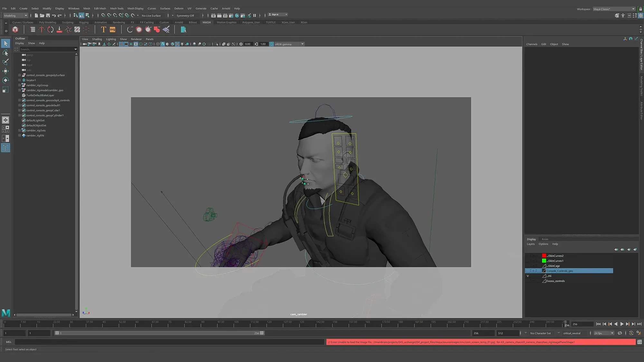Screen dimensions: 644x362
Task: Toggle the P playback box of Console_Controls_geo layer
Action: point(533,271)
